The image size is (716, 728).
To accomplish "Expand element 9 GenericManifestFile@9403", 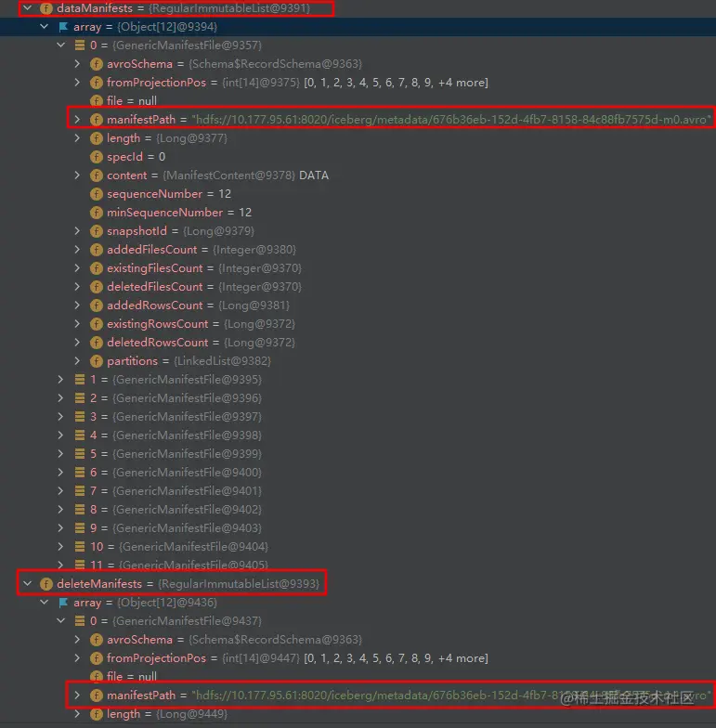I will [x=60, y=527].
